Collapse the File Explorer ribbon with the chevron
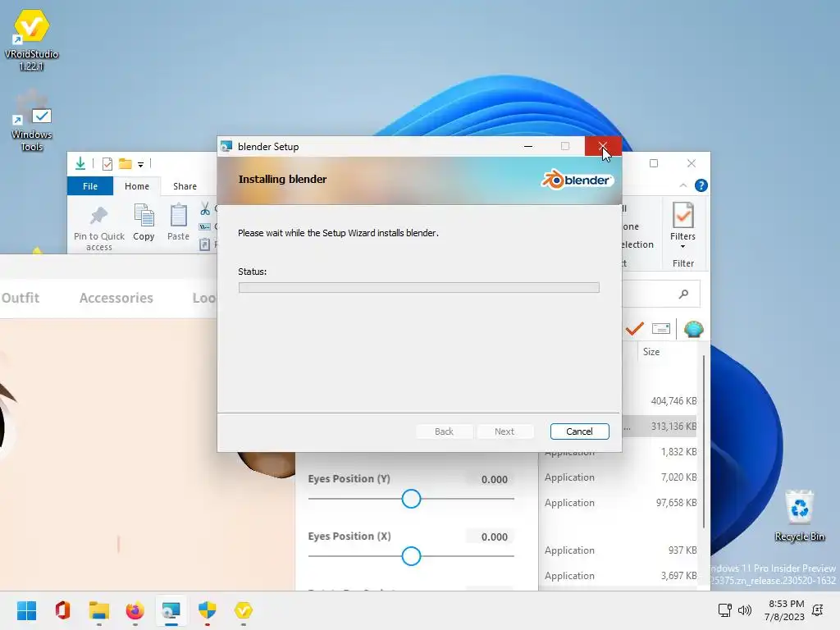Viewport: 840px width, 630px height. coord(683,185)
